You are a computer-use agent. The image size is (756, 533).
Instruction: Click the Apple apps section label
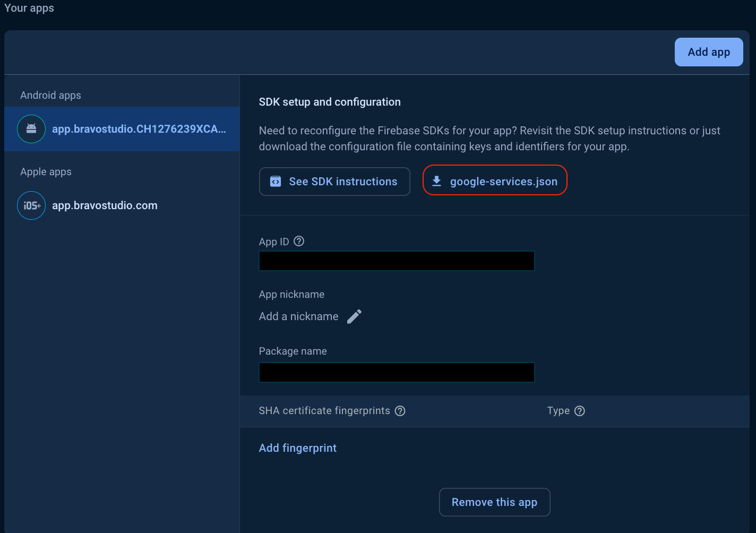(46, 171)
